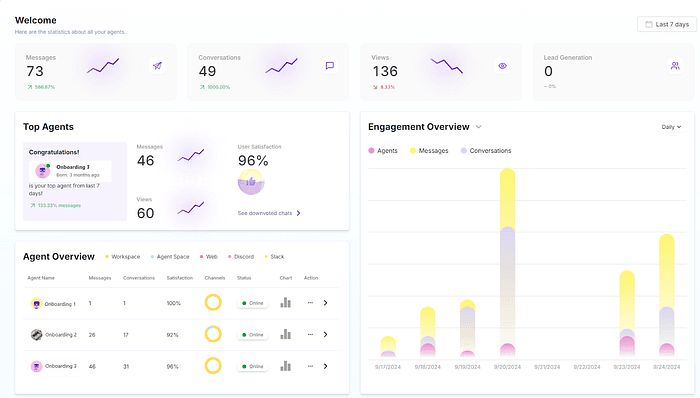The height and width of the screenshot is (398, 700).
Task: Click the Conversations count 49
Action: [207, 71]
